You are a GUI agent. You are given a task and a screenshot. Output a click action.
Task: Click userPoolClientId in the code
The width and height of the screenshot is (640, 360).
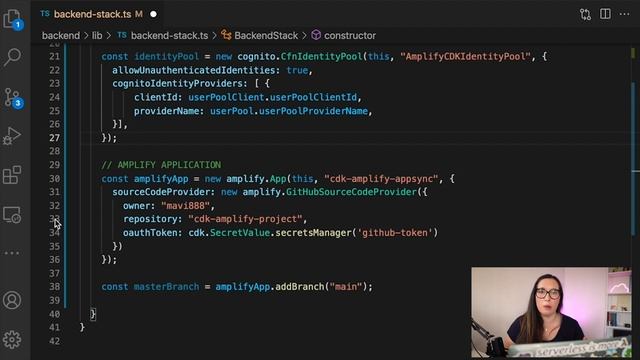[x=313, y=97]
